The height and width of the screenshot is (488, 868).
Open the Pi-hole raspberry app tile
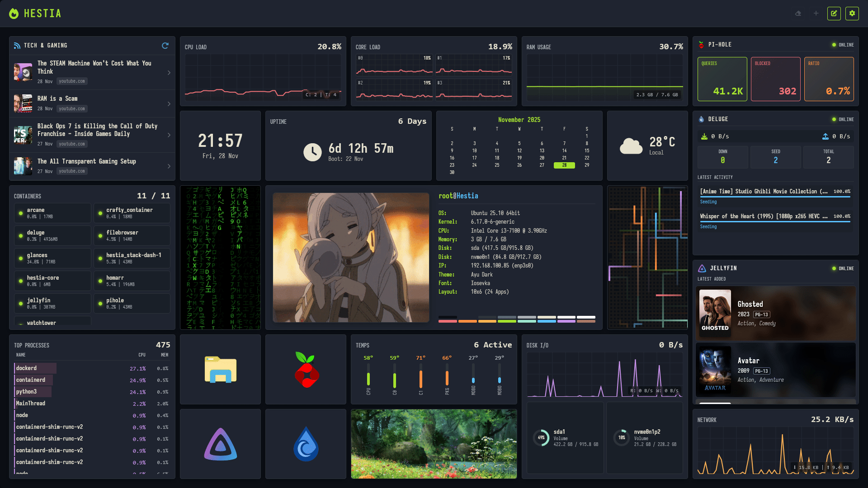tap(306, 370)
